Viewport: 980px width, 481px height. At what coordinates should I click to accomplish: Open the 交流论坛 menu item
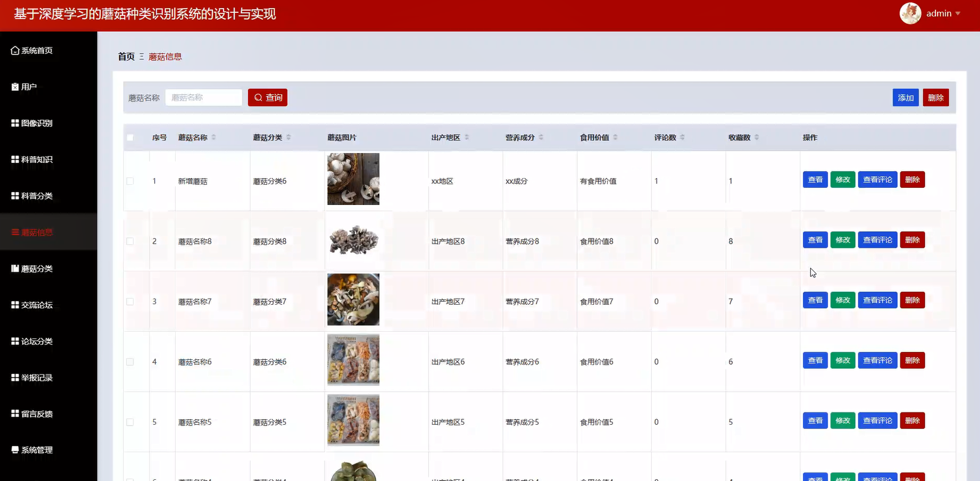click(48, 305)
